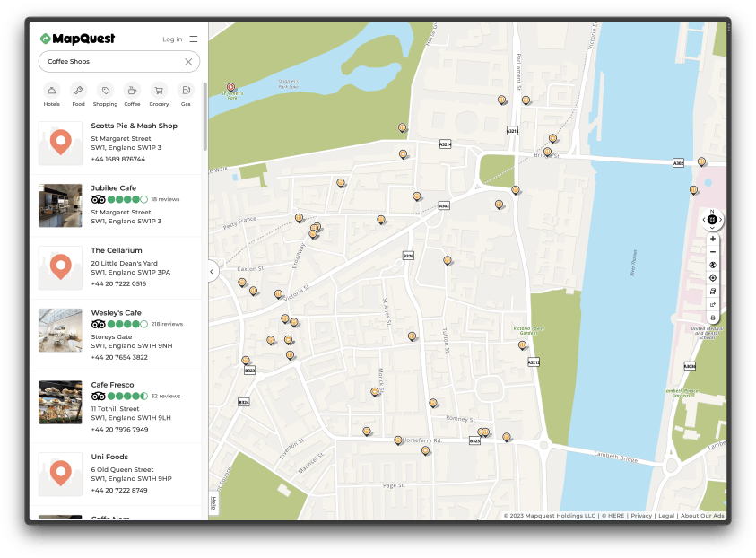Click Uni Foods pin placeholder image
The width and height of the screenshot is (756, 558).
[x=60, y=474]
